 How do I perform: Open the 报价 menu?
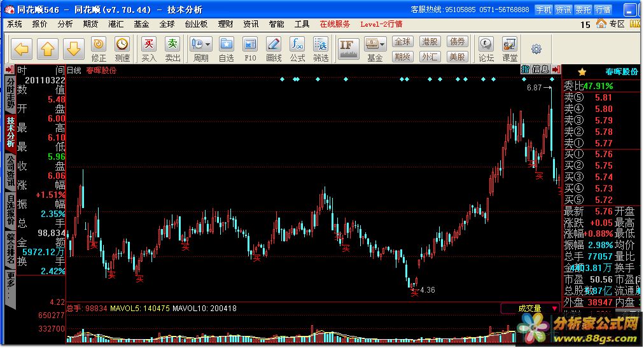point(40,24)
